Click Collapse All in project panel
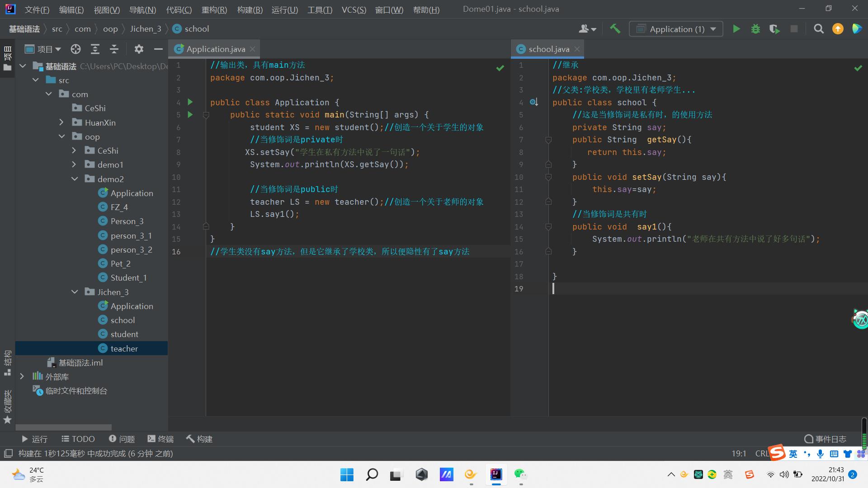This screenshot has height=488, width=868. [114, 49]
